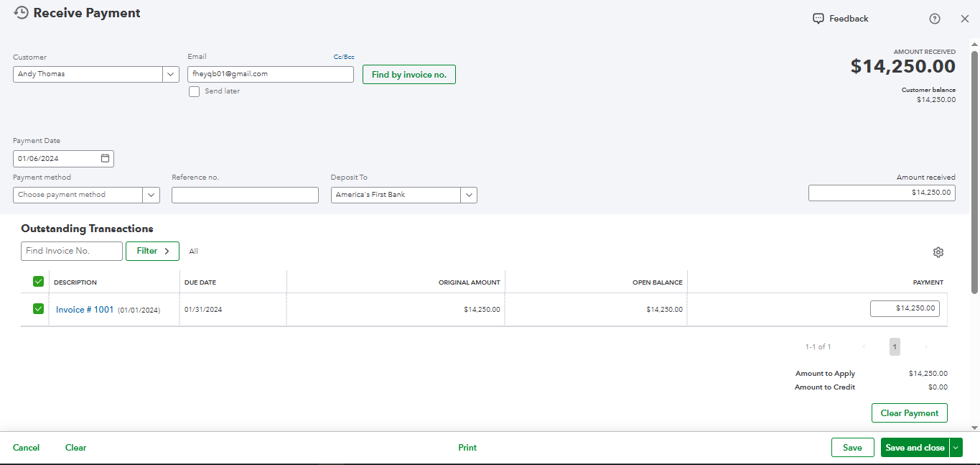Open table settings gear icon
The image size is (980, 465).
click(x=938, y=252)
